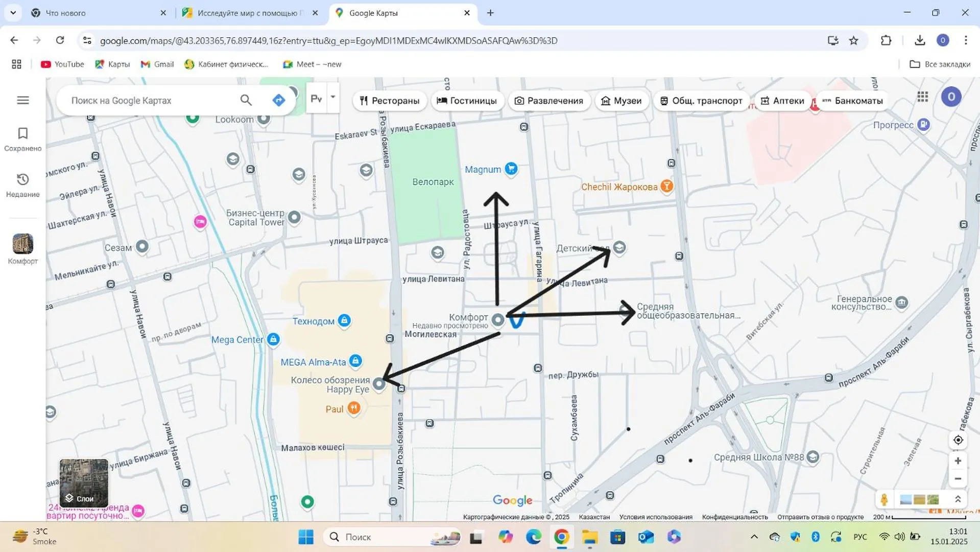This screenshot has height=552, width=980.
Task: Select the Lookoom place pin
Action: click(264, 119)
